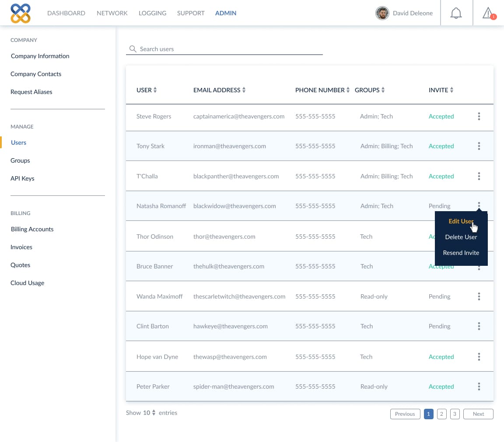The width and height of the screenshot is (504, 442).
Task: Open the row options for T'Challa
Action: (x=479, y=176)
